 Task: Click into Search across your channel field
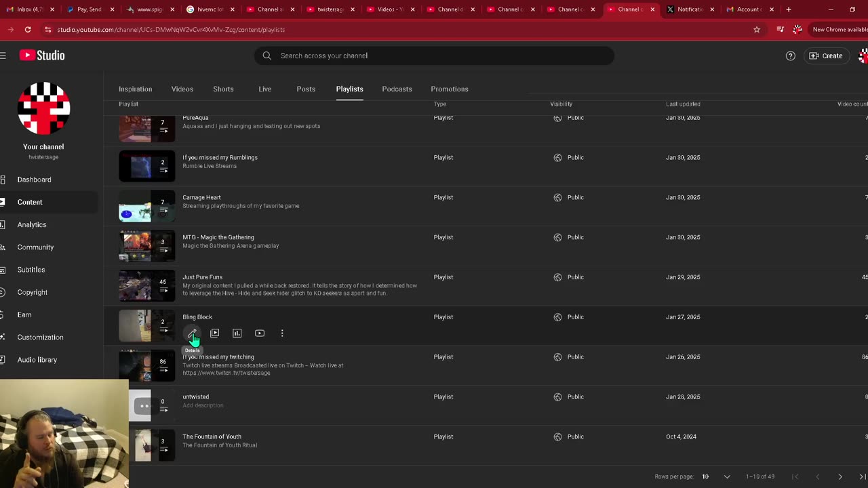[x=434, y=56]
